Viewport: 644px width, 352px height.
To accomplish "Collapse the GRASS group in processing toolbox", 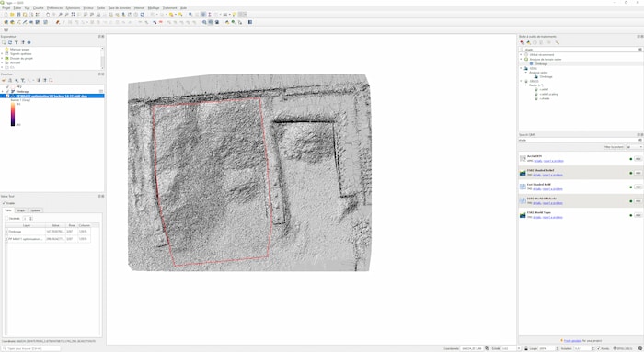I will coord(521,81).
